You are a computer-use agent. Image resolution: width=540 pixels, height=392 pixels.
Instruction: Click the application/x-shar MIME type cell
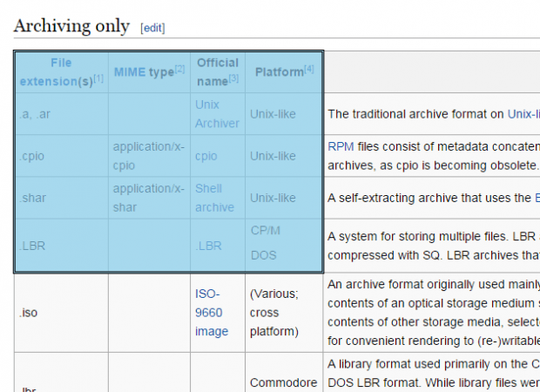click(x=149, y=198)
